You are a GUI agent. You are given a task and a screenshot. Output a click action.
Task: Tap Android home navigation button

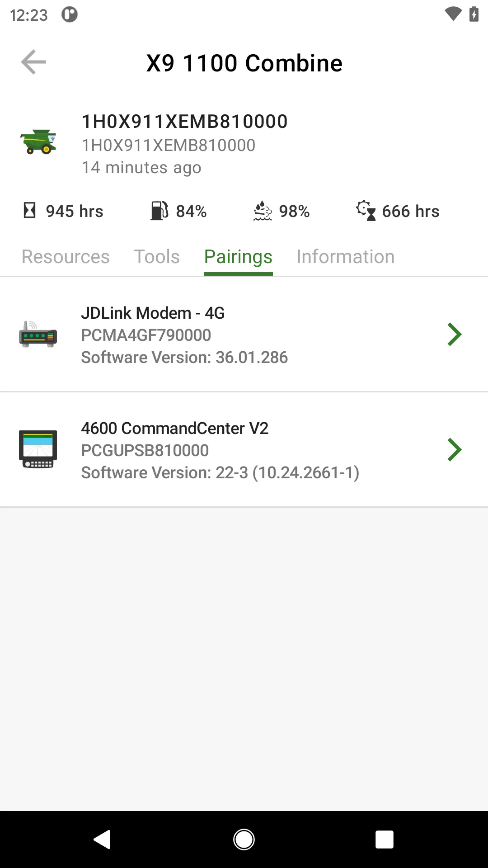pyautogui.click(x=244, y=840)
